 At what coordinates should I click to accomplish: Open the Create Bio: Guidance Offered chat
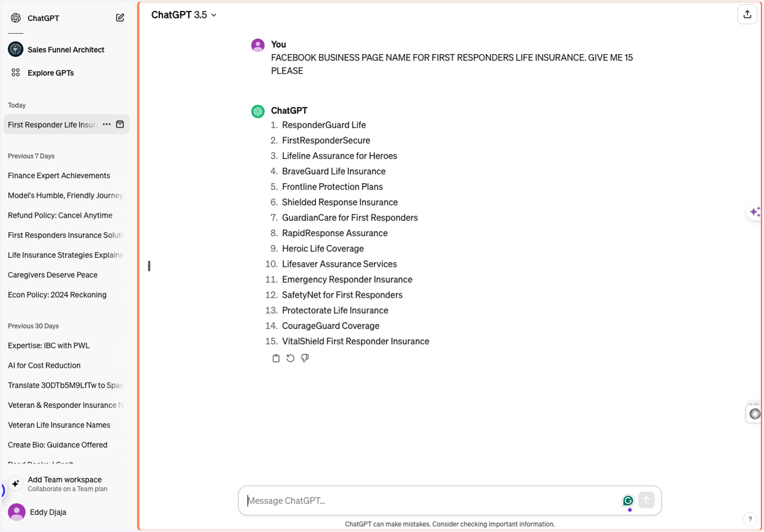coord(66,445)
